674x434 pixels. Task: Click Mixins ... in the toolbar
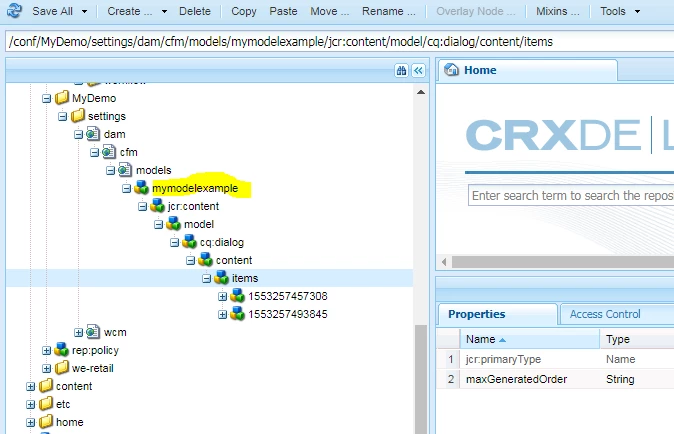558,11
